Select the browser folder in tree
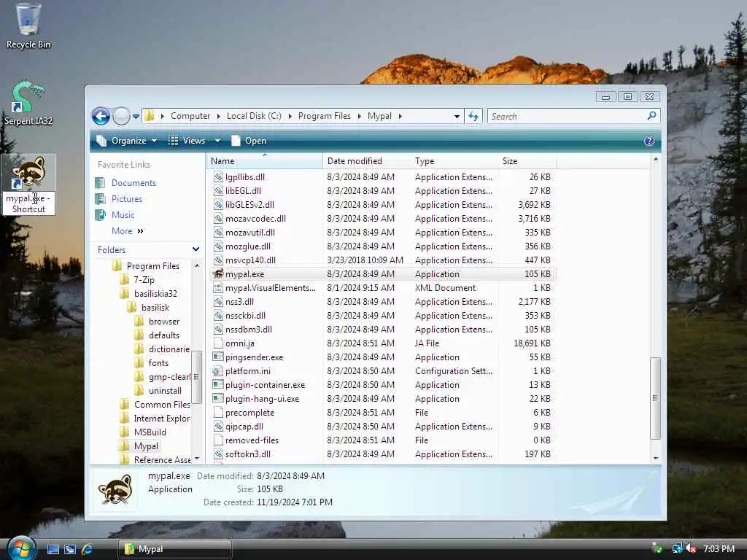 [x=164, y=322]
